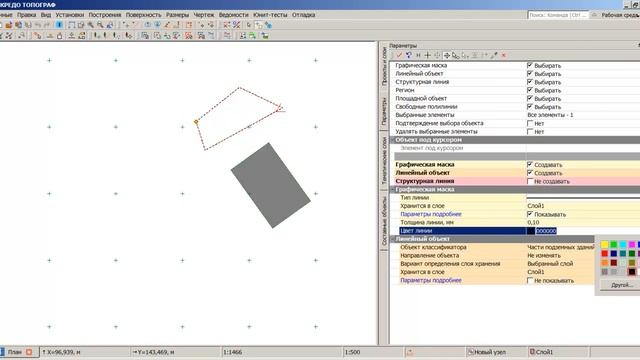
Task: Open the Установки menu
Action: point(69,15)
